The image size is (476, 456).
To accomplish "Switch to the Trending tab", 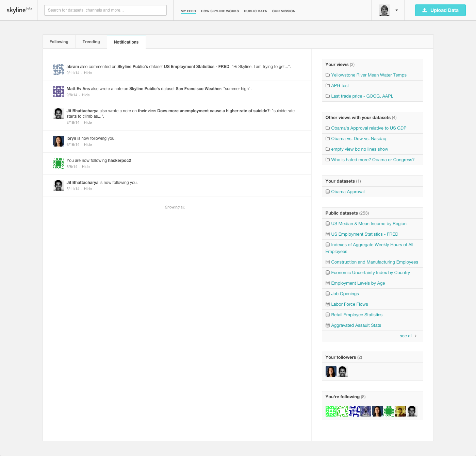I will (91, 42).
